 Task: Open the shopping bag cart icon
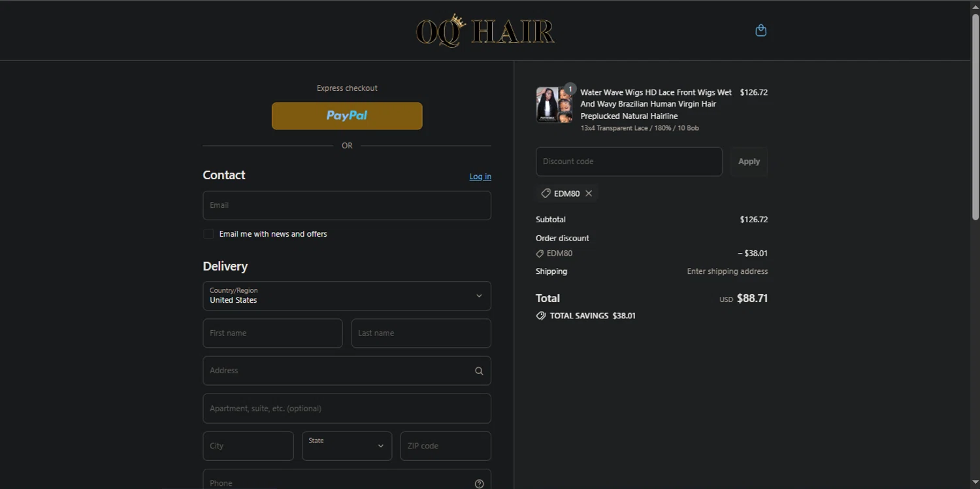pyautogui.click(x=760, y=30)
